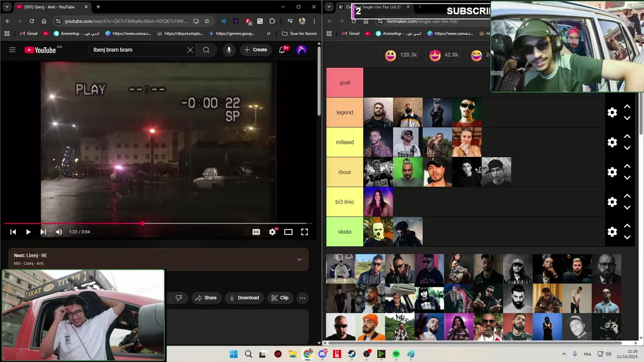Move rbour tier up with arrow
This screenshot has width=644, height=362.
tap(627, 166)
